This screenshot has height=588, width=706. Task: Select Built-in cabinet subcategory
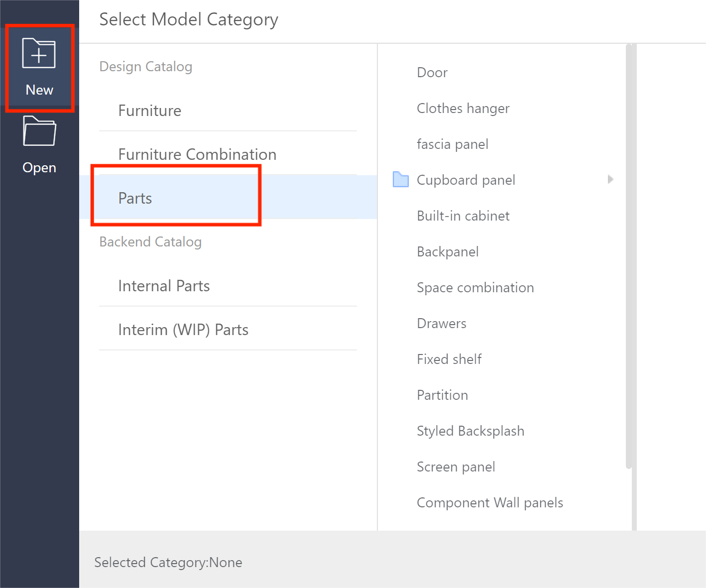pyautogui.click(x=463, y=216)
